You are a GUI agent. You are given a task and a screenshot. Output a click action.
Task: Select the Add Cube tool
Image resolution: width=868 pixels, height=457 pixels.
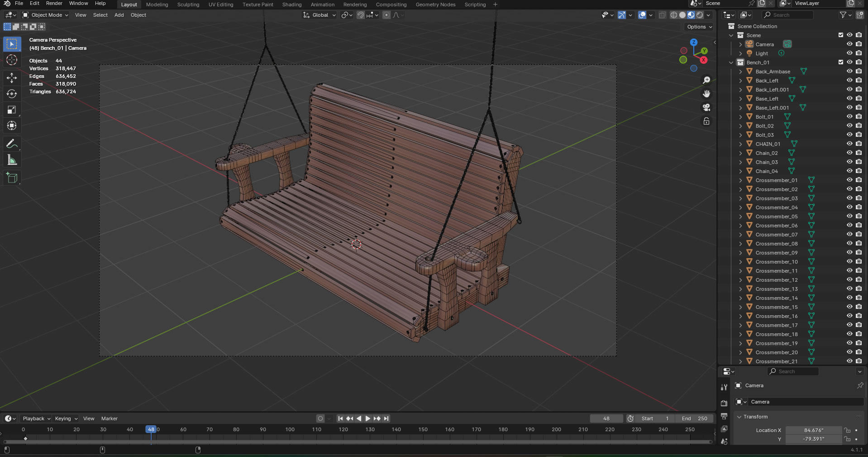coord(12,178)
